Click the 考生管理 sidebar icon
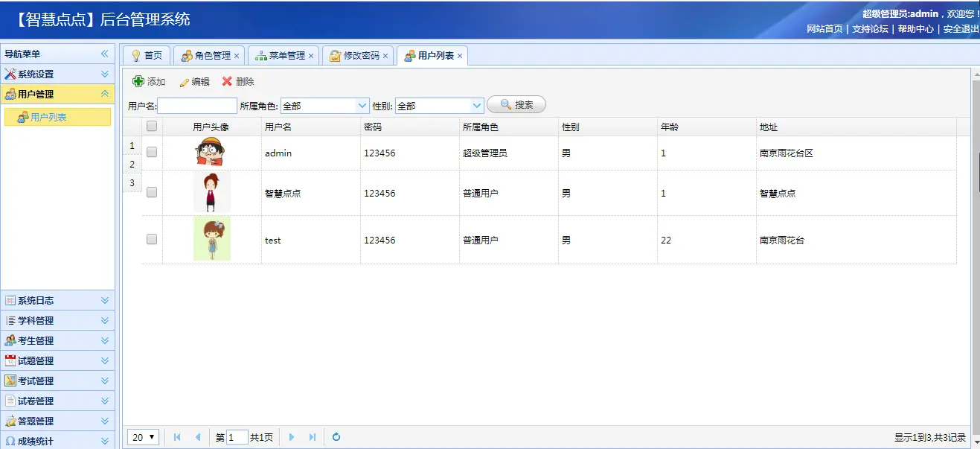980x449 pixels. coord(10,341)
